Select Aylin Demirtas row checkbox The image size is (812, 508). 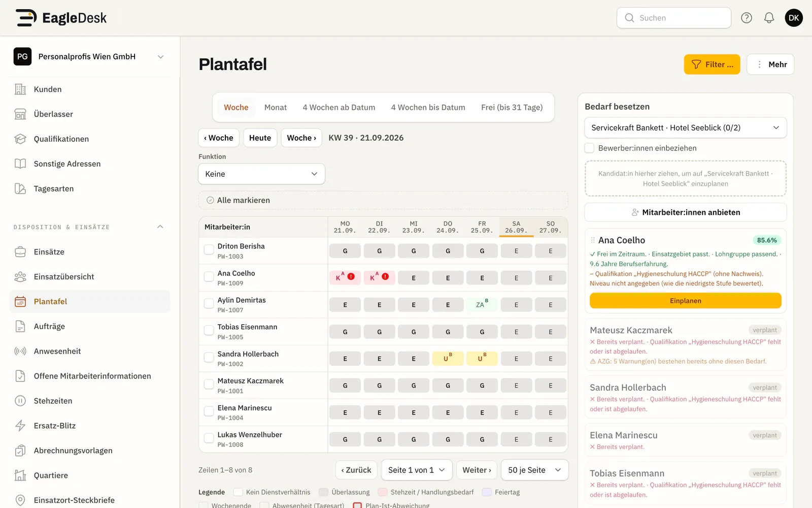point(209,303)
